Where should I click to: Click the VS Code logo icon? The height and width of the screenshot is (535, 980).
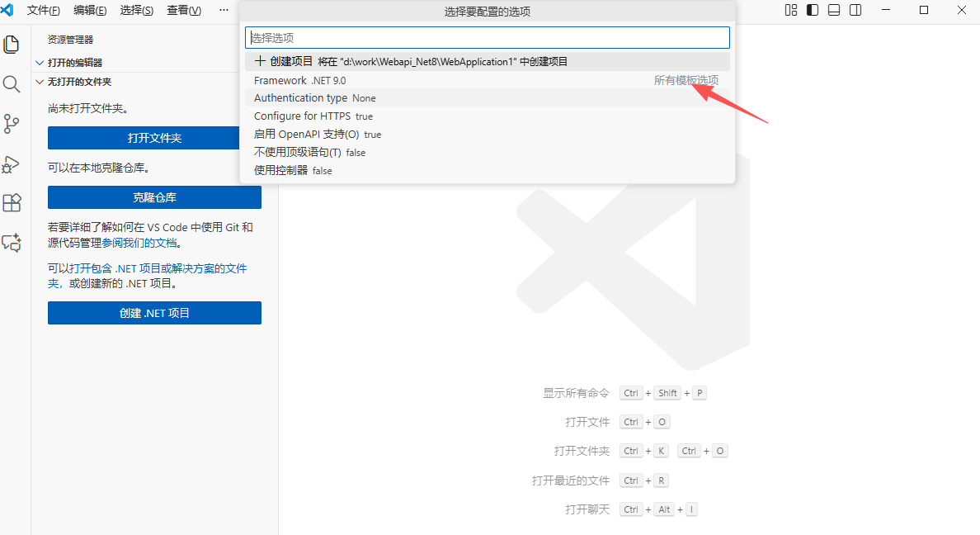pos(7,10)
